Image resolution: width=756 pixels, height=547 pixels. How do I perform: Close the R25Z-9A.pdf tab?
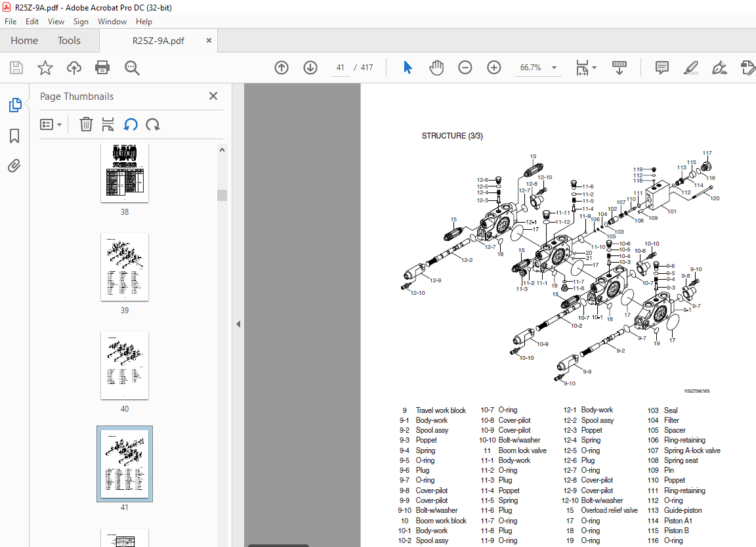pyautogui.click(x=209, y=41)
